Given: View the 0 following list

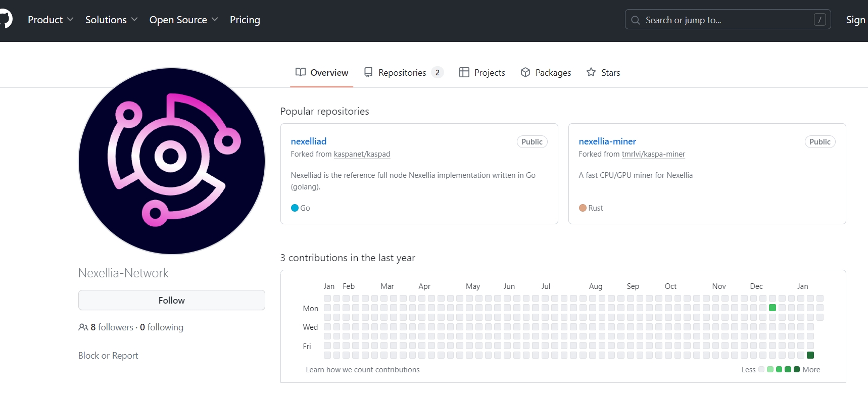Looking at the screenshot, I should tap(162, 327).
